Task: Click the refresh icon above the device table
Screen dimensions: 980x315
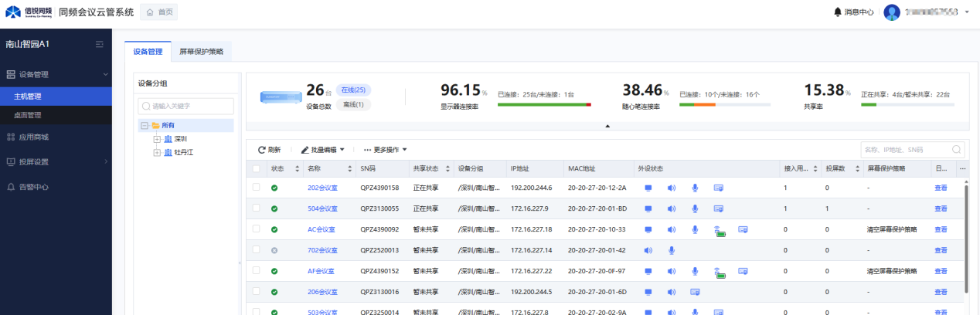Action: click(x=261, y=150)
